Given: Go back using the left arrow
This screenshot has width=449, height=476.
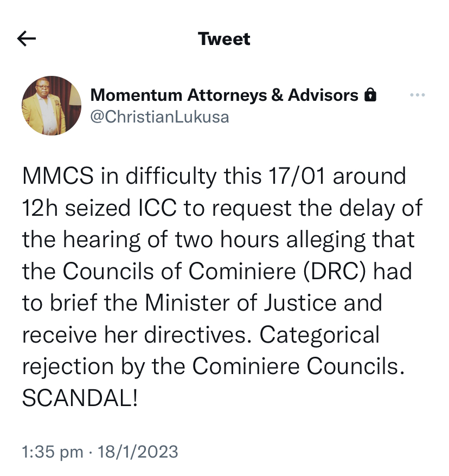Looking at the screenshot, I should 27,39.
